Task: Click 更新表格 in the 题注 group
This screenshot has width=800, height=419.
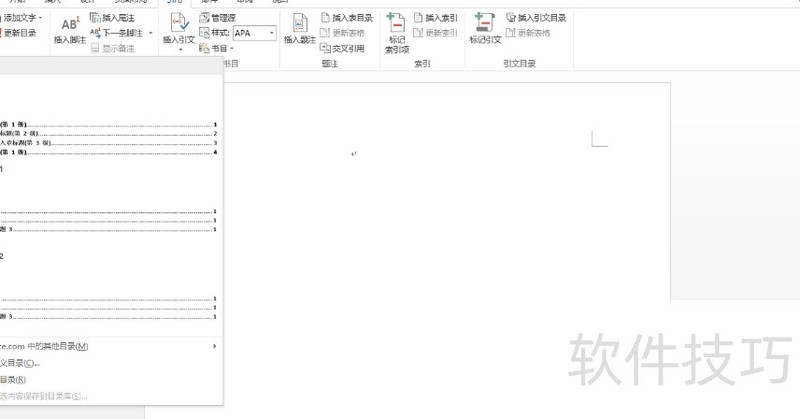Action: (x=342, y=33)
